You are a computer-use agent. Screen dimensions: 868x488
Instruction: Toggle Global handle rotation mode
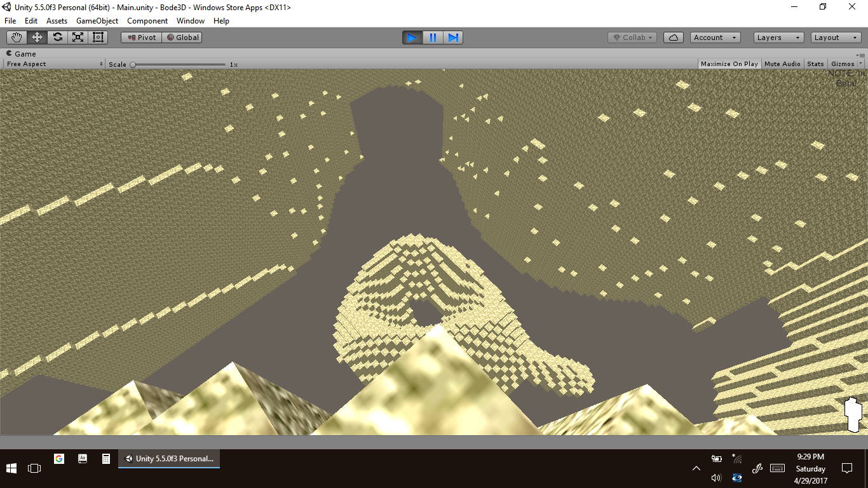coord(182,37)
